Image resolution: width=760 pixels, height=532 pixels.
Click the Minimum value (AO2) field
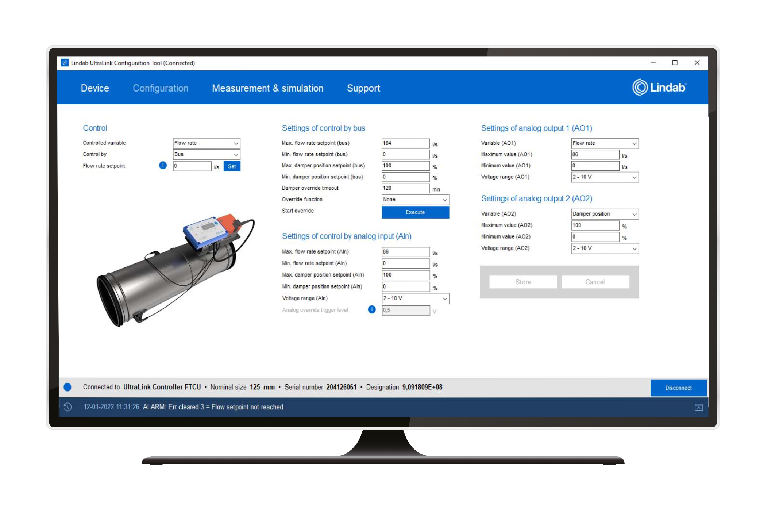coord(595,237)
